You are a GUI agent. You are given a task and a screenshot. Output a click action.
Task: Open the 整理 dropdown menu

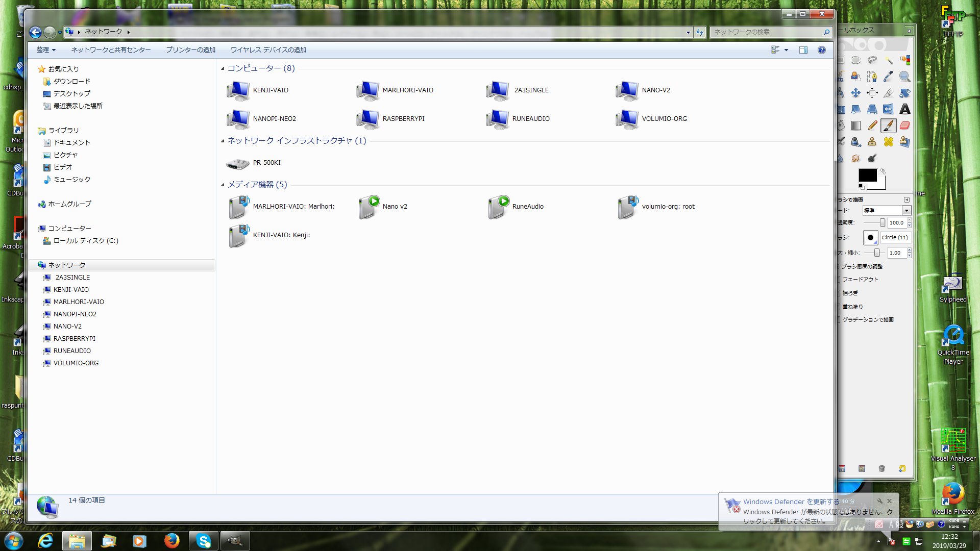(x=46, y=50)
